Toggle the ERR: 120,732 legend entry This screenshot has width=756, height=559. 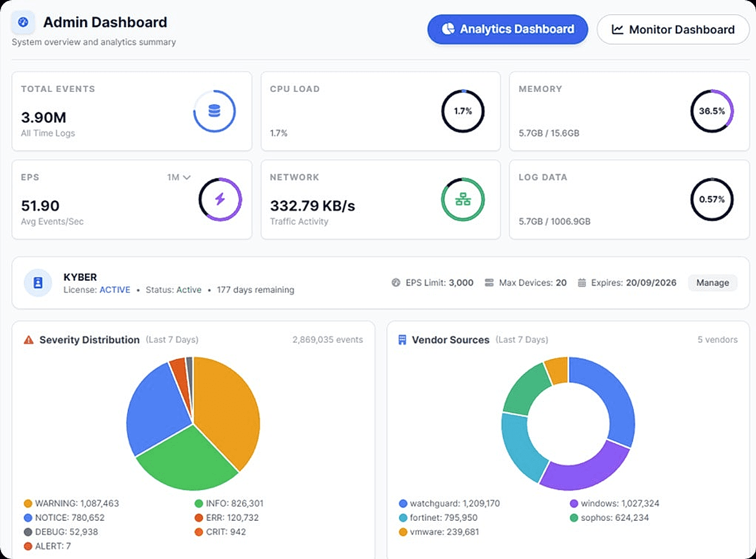coord(227,518)
